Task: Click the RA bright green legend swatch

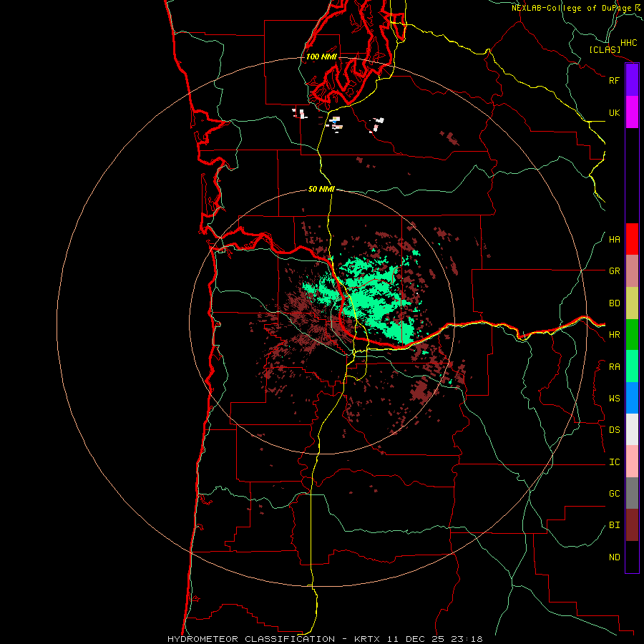Action: click(x=632, y=366)
